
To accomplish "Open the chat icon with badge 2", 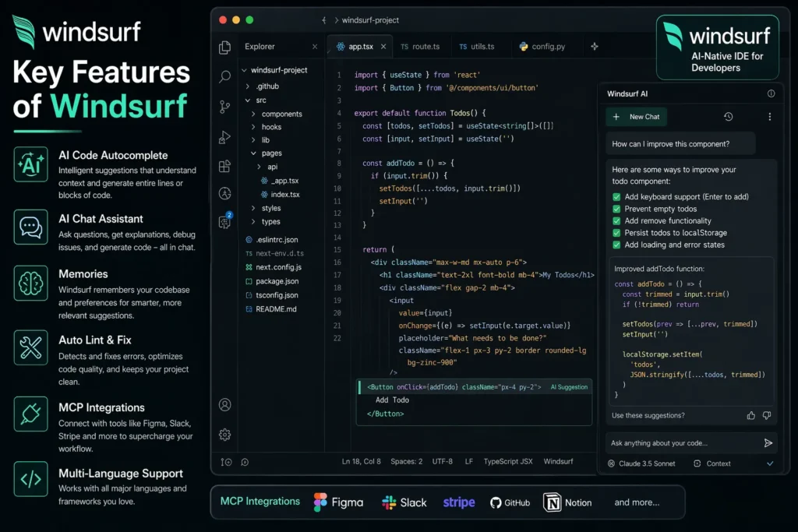I will [x=225, y=221].
